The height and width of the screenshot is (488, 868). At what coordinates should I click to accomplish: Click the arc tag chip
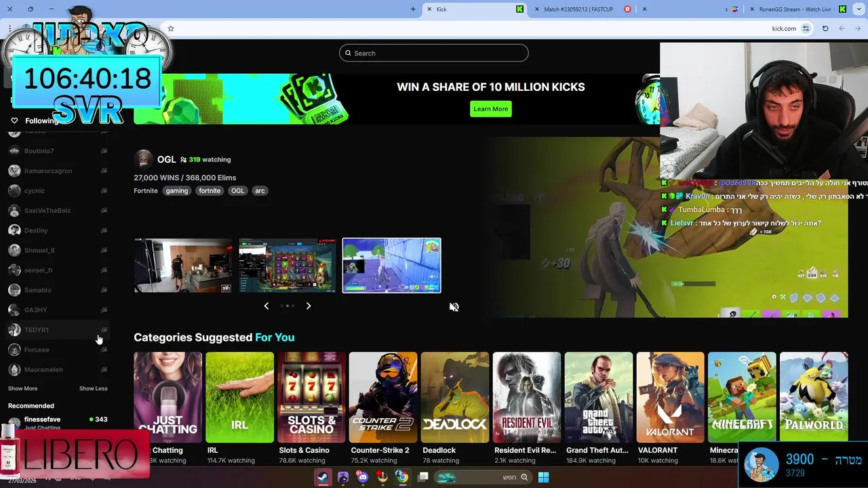[260, 190]
